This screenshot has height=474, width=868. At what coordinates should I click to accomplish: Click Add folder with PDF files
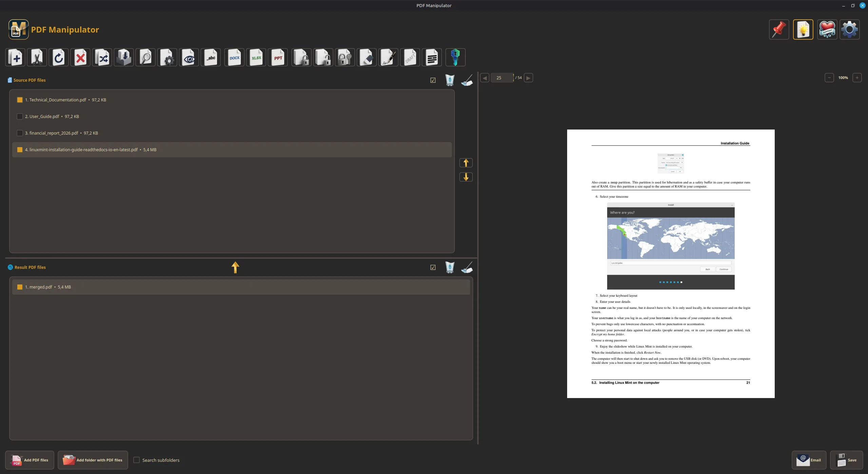pyautogui.click(x=93, y=460)
